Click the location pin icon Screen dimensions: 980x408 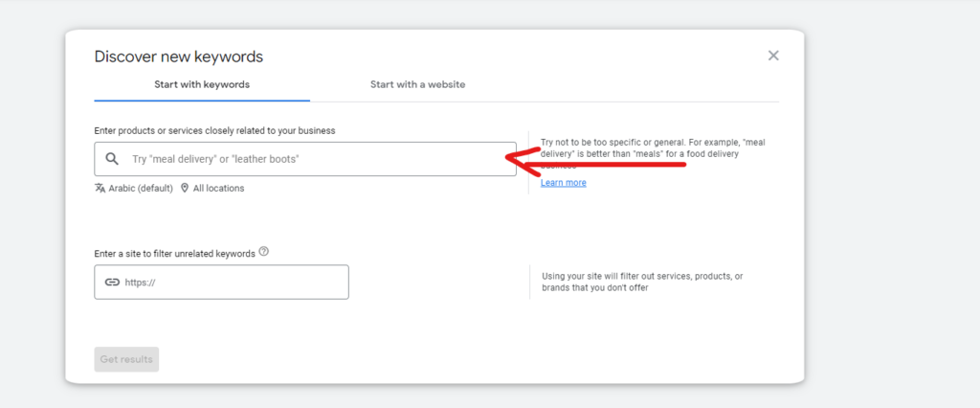tap(185, 189)
